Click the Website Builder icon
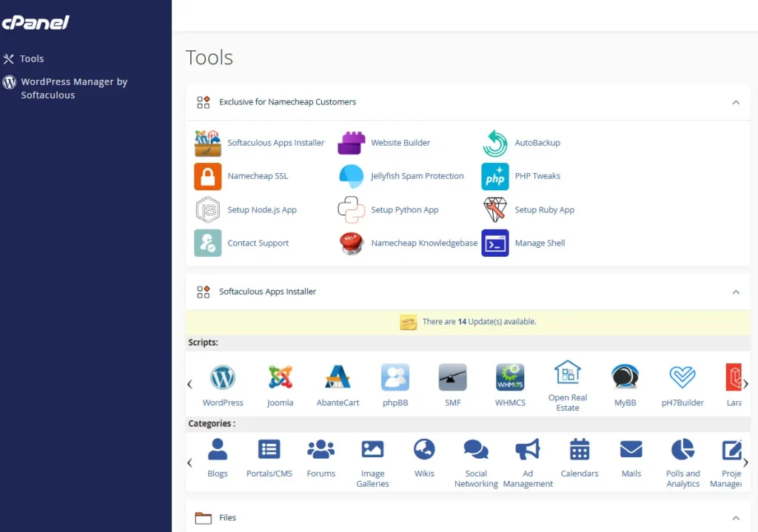 (x=352, y=143)
